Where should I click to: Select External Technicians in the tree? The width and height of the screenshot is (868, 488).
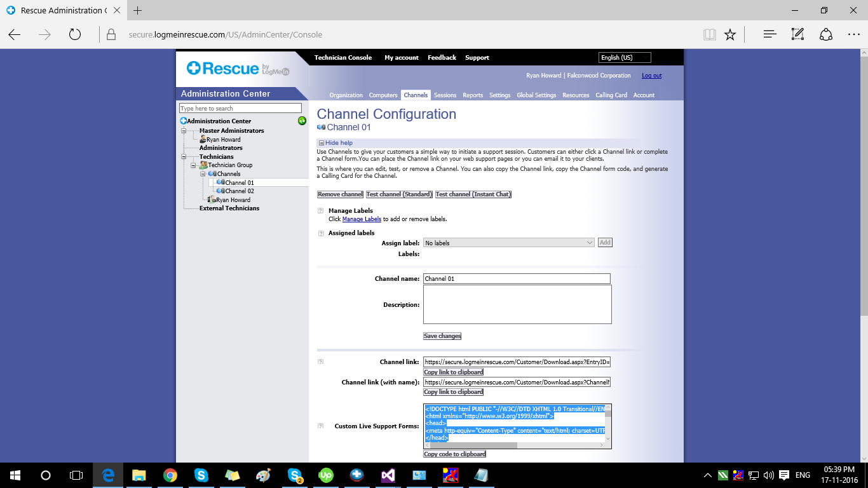tap(229, 208)
